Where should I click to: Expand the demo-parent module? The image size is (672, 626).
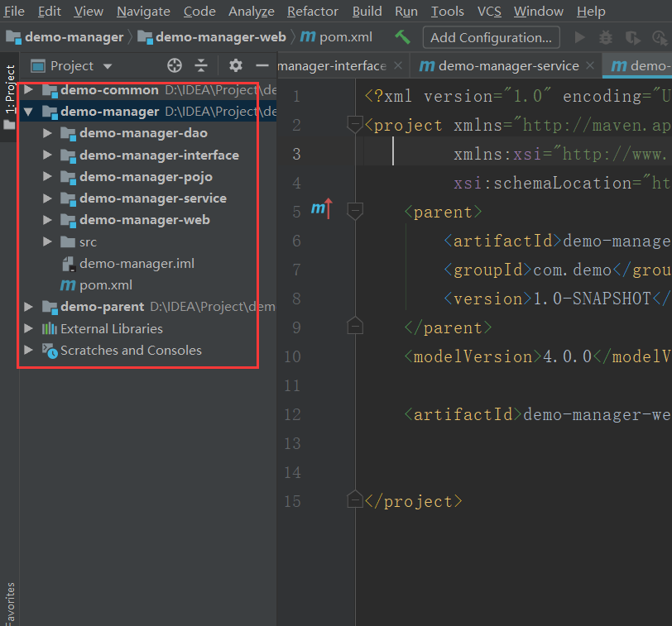pyautogui.click(x=29, y=307)
